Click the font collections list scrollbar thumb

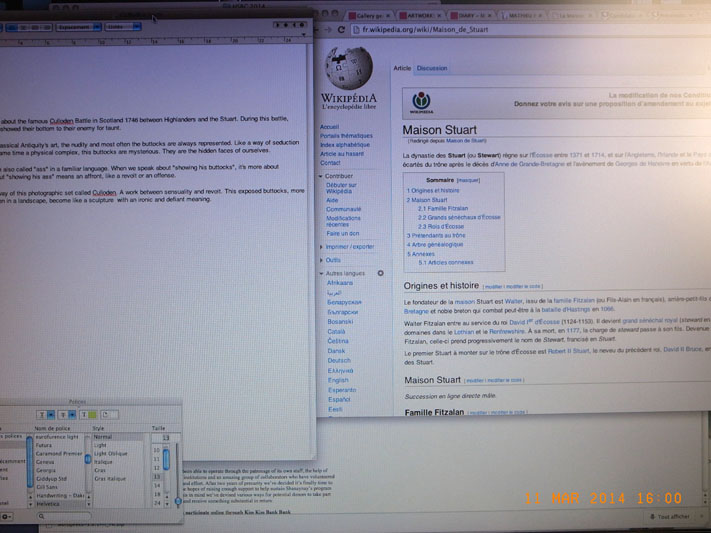[x=29, y=463]
